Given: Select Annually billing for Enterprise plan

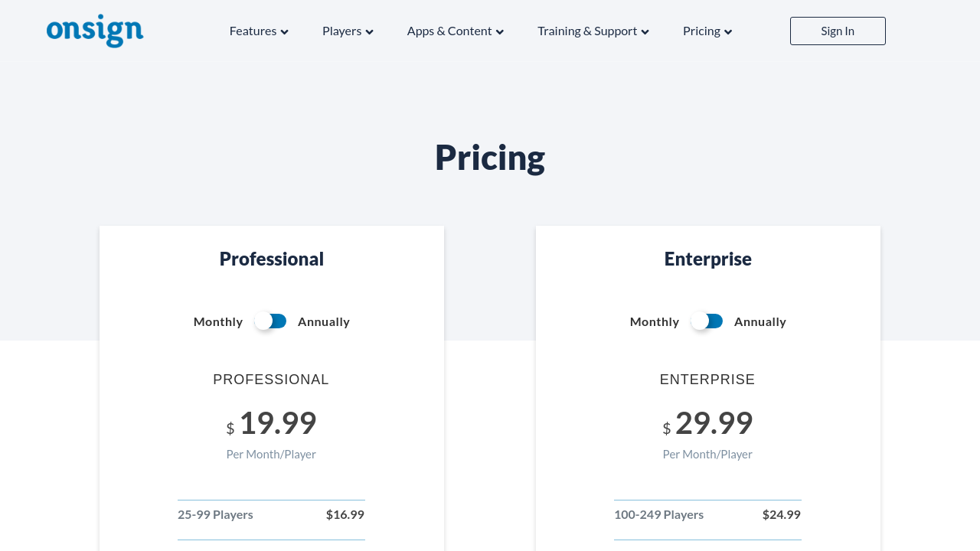Looking at the screenshot, I should [x=760, y=321].
